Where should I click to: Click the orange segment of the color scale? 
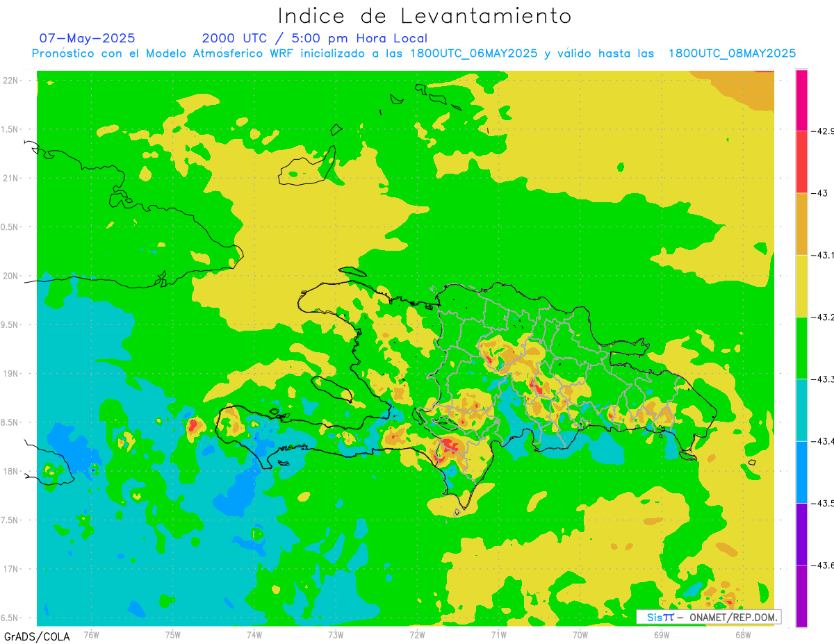pyautogui.click(x=801, y=224)
